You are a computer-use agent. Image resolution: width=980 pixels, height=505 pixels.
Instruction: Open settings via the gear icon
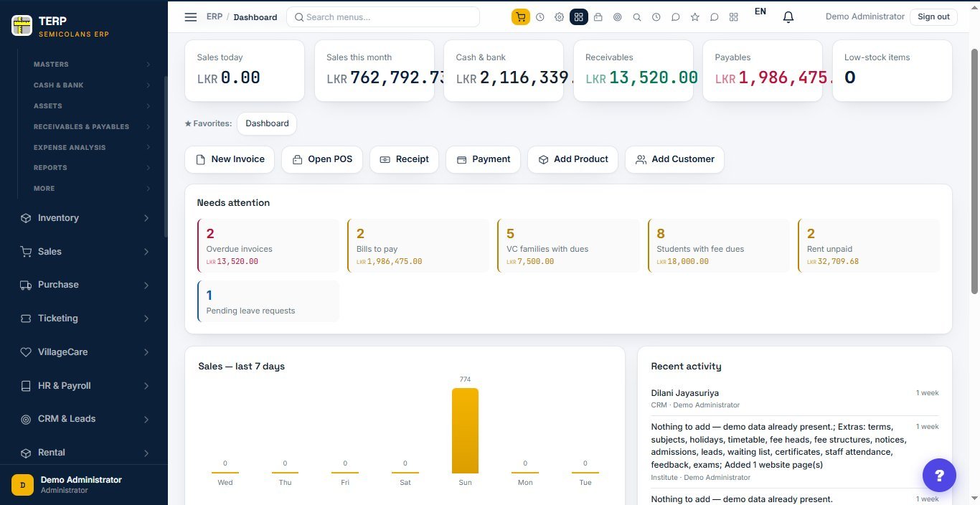(x=559, y=16)
